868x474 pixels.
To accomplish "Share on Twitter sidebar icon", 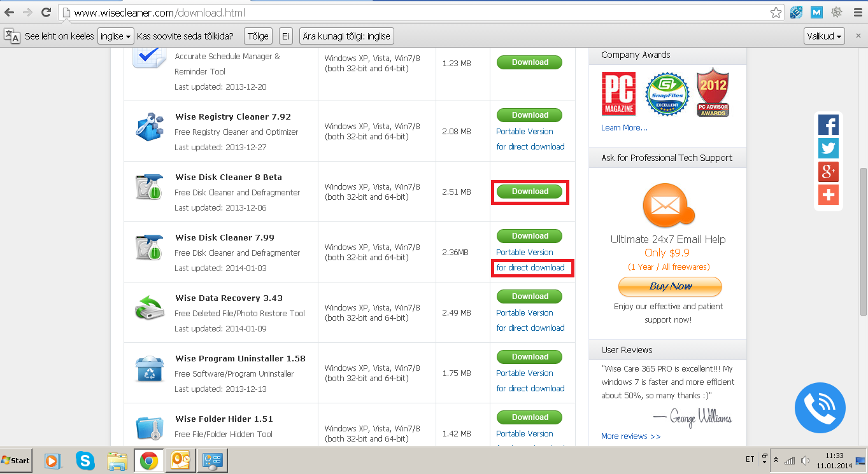I will (x=829, y=148).
